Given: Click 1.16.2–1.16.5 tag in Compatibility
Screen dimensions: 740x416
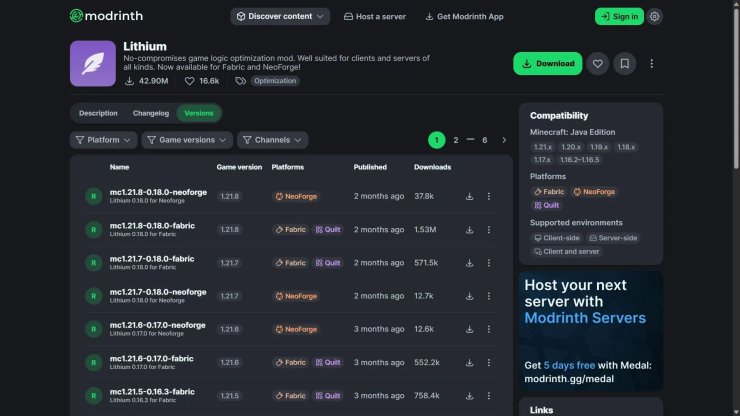Looking at the screenshot, I should pyautogui.click(x=579, y=160).
